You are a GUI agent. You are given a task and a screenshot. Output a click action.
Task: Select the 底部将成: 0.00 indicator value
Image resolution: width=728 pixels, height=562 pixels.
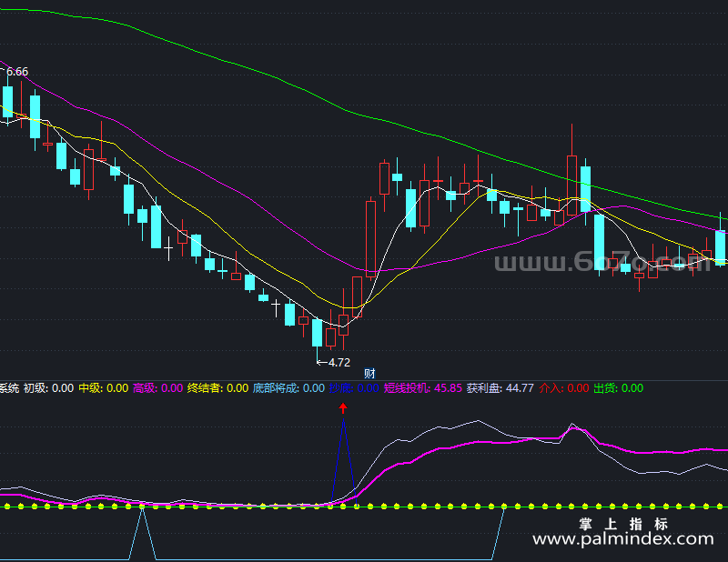(x=288, y=388)
